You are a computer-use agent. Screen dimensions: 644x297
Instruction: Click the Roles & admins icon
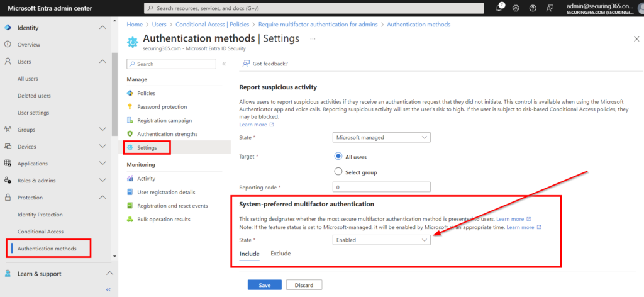click(8, 181)
